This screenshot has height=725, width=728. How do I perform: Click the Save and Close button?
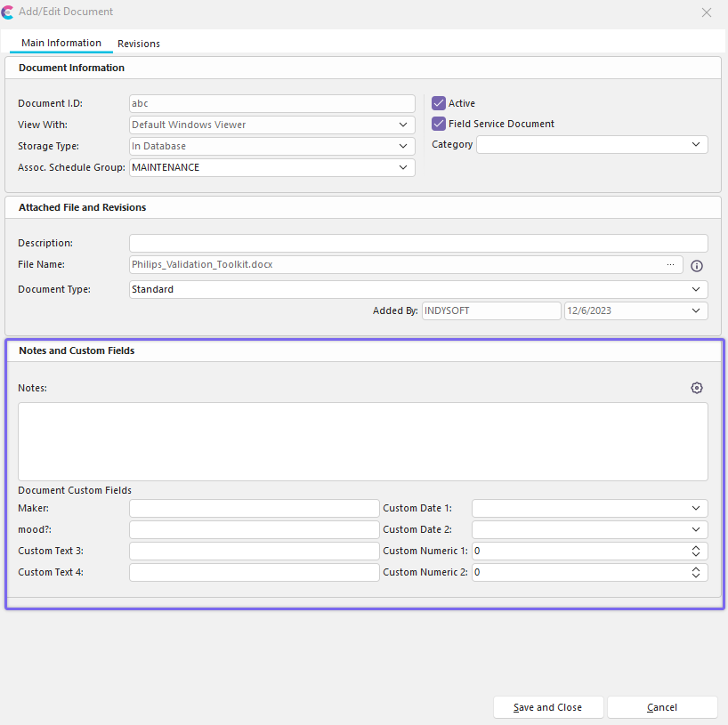coord(548,707)
